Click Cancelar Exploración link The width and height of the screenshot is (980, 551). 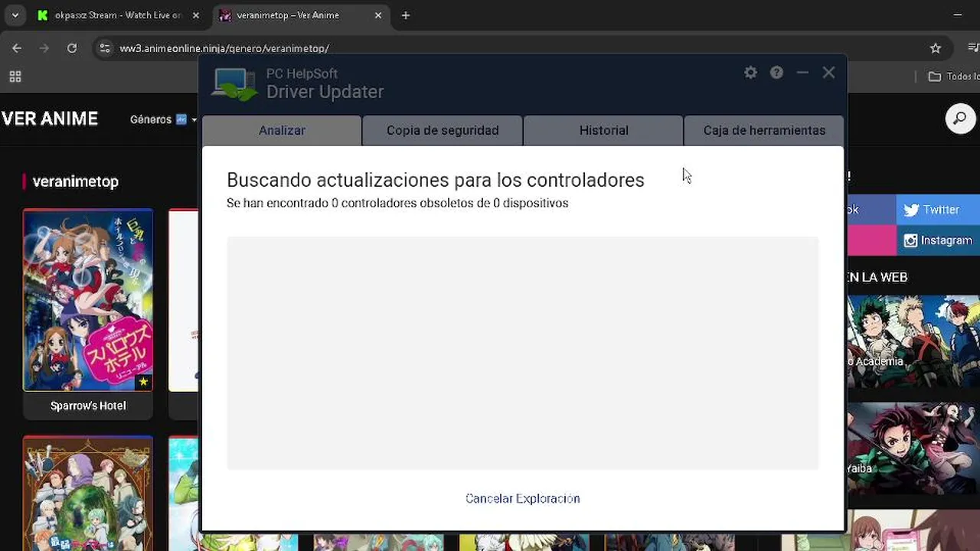point(523,498)
